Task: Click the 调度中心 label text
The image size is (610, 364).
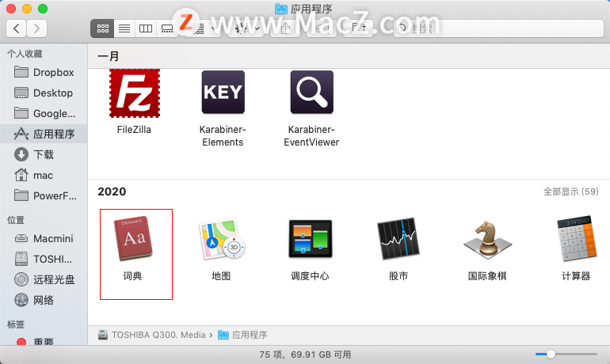Action: (x=310, y=276)
